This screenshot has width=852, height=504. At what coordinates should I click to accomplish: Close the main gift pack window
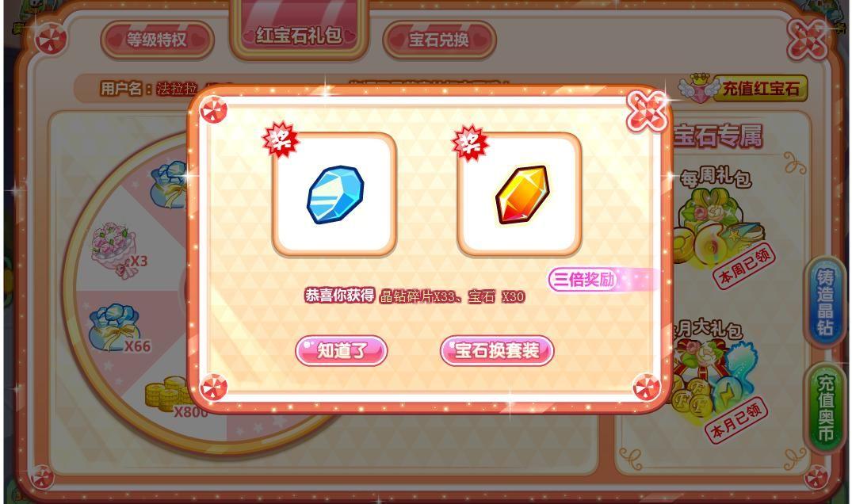click(x=808, y=40)
